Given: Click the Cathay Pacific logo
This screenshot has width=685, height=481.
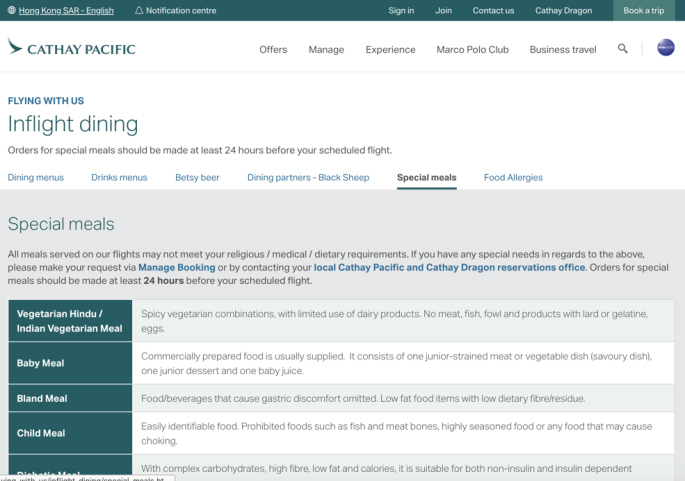Looking at the screenshot, I should coord(71,48).
